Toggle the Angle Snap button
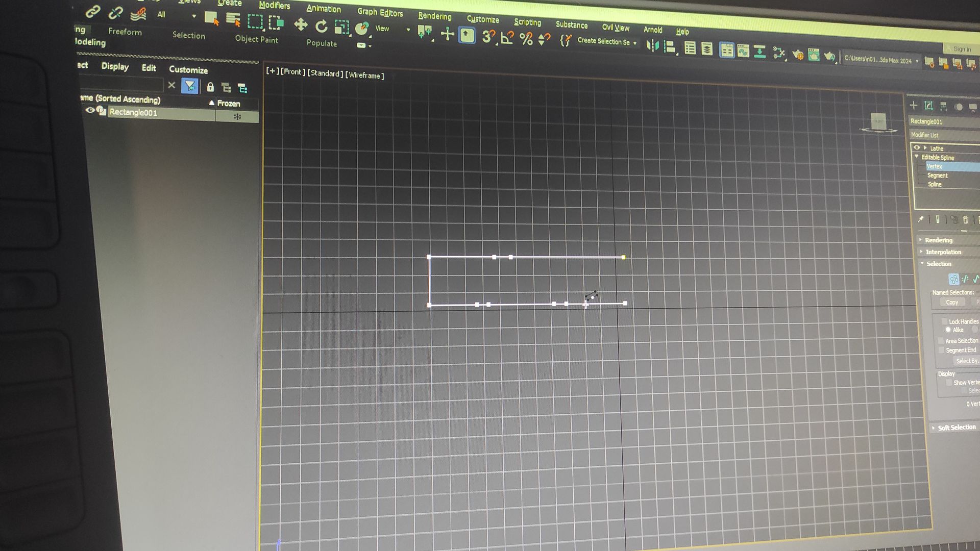980x551 pixels. tap(507, 38)
